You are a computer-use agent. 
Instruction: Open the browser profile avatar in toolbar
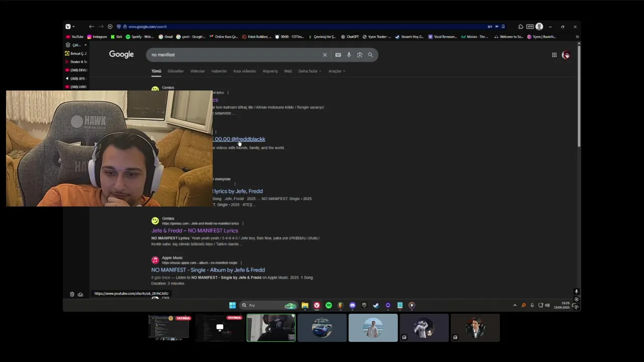539,27
